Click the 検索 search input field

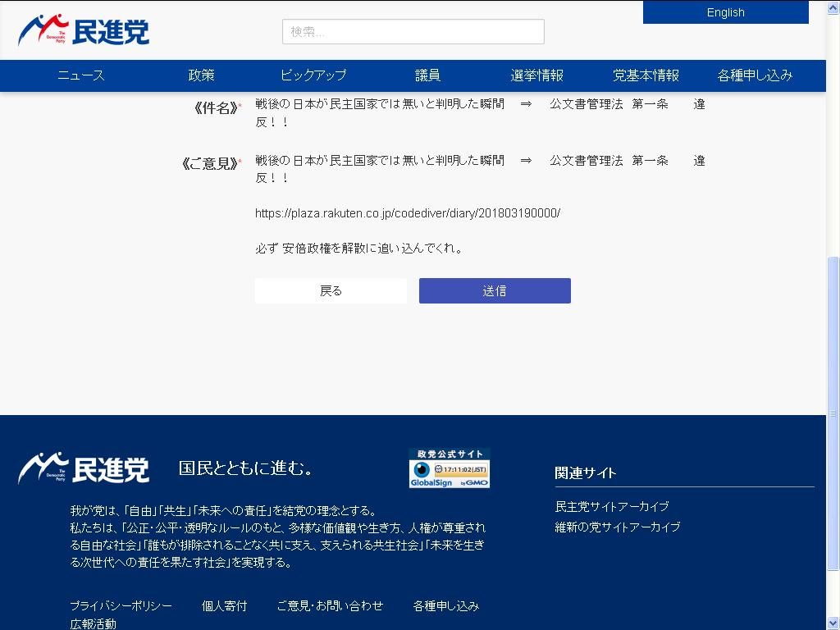(413, 32)
